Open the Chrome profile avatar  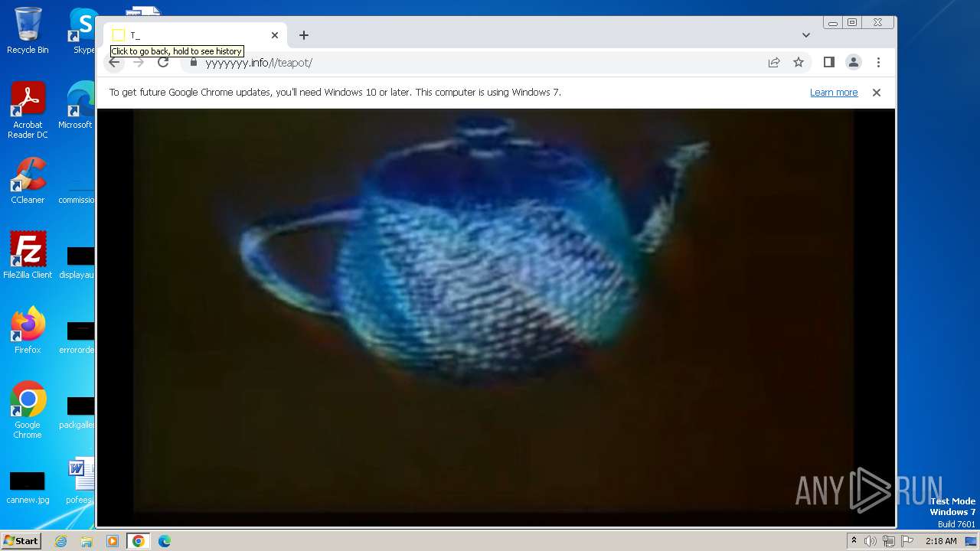coord(853,63)
